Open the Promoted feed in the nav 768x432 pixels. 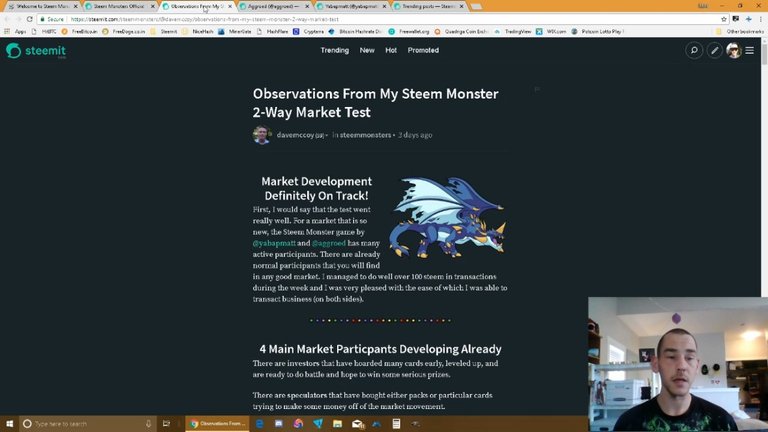click(423, 50)
